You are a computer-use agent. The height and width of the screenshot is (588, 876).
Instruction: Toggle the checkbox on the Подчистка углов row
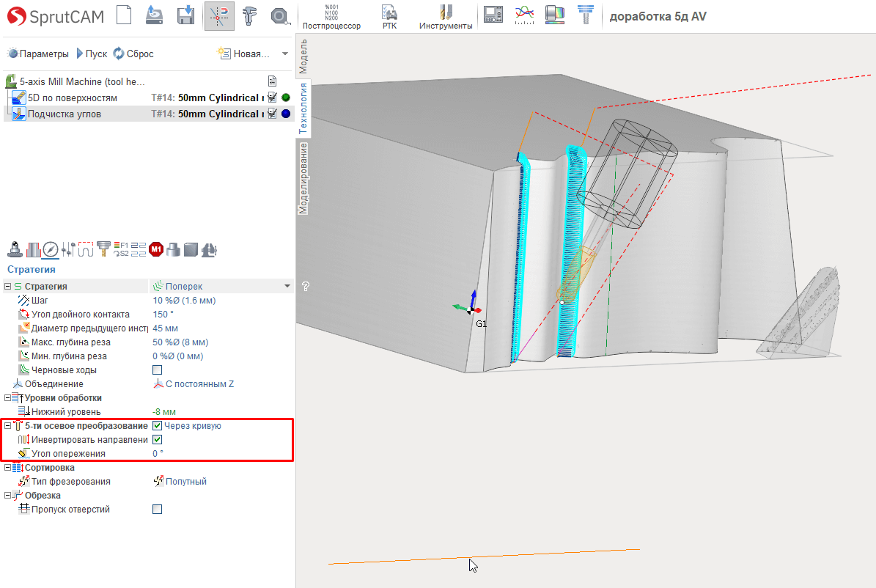[x=272, y=114]
